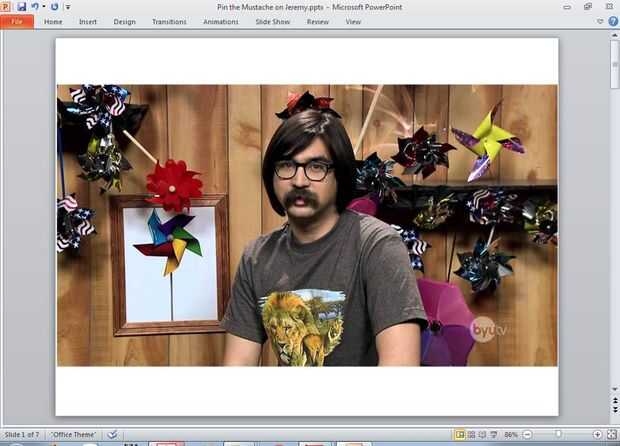Start Slide Show from status bar icon
Viewport: 620px width, 446px height.
tap(494, 435)
